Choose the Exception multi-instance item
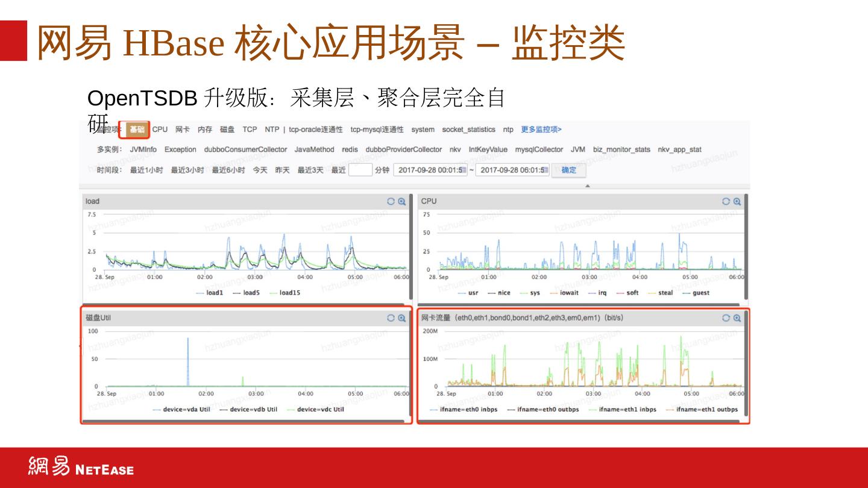 180,149
